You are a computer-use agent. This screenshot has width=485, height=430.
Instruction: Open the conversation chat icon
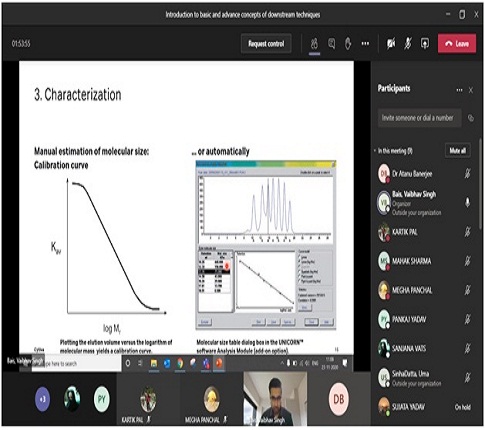331,44
